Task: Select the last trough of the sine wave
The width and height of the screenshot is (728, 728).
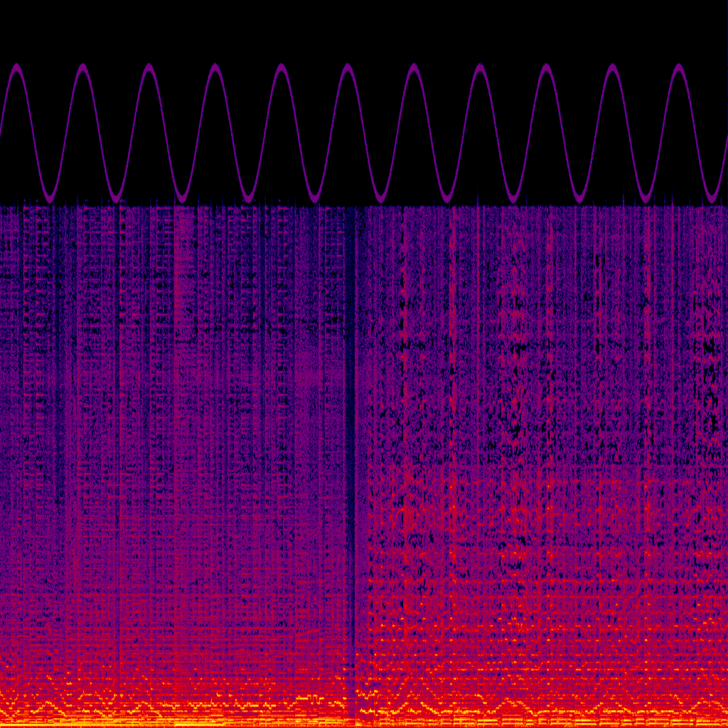Action: click(x=712, y=198)
